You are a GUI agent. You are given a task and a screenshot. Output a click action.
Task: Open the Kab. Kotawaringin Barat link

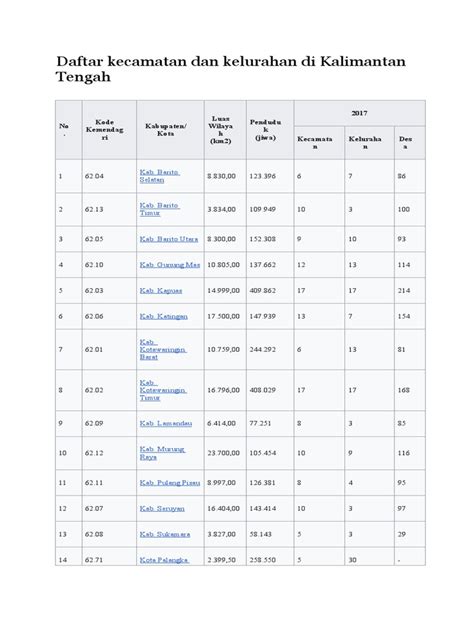click(x=163, y=349)
